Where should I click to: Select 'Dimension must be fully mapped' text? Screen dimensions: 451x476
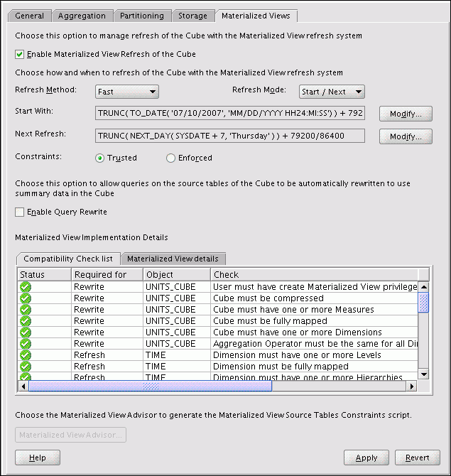point(281,367)
